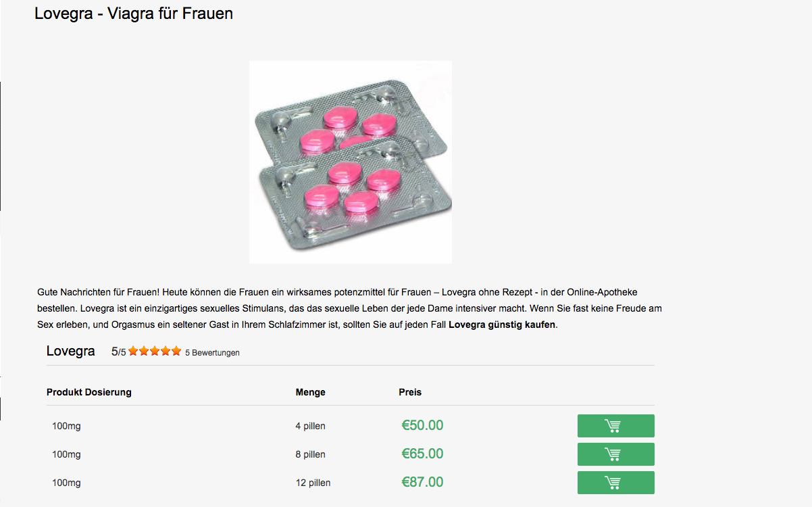Screen dimensions: 812x507
Task: Select the €87.00 price
Action: [422, 483]
